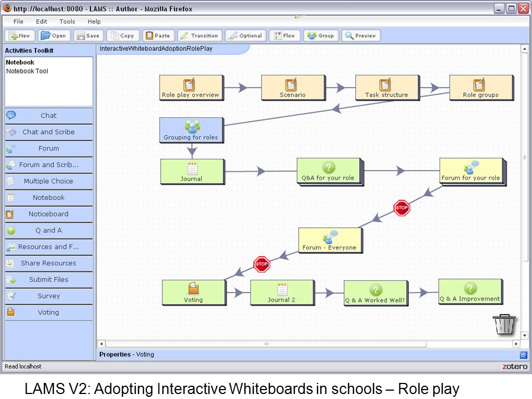The height and width of the screenshot is (399, 532).
Task: Select the Q & A Worked Well? activity
Action: pyautogui.click(x=376, y=293)
